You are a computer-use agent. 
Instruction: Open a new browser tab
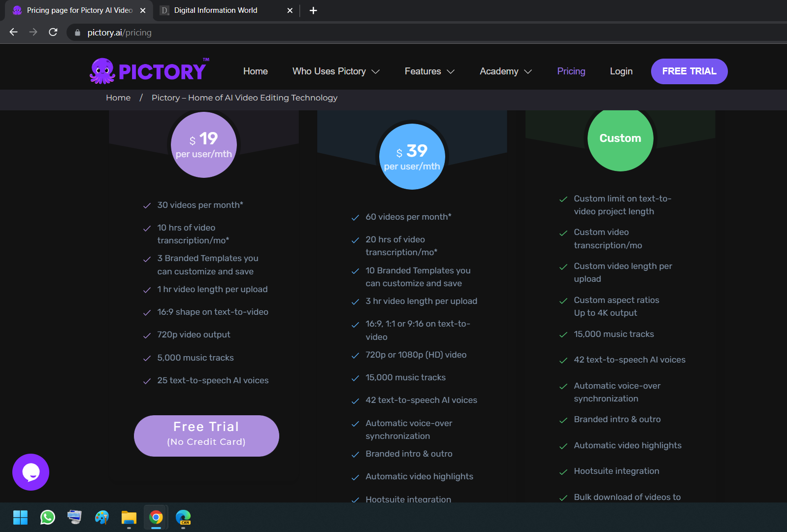pyautogui.click(x=313, y=10)
